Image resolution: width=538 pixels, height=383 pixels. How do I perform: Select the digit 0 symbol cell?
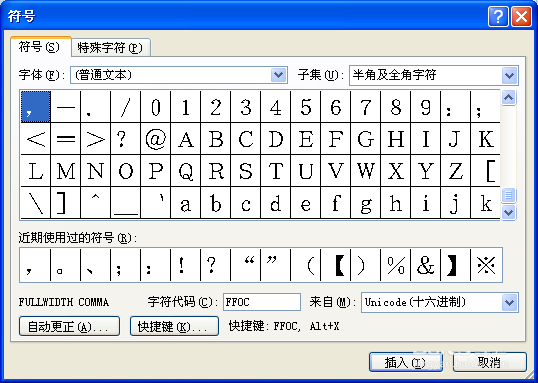click(x=155, y=107)
